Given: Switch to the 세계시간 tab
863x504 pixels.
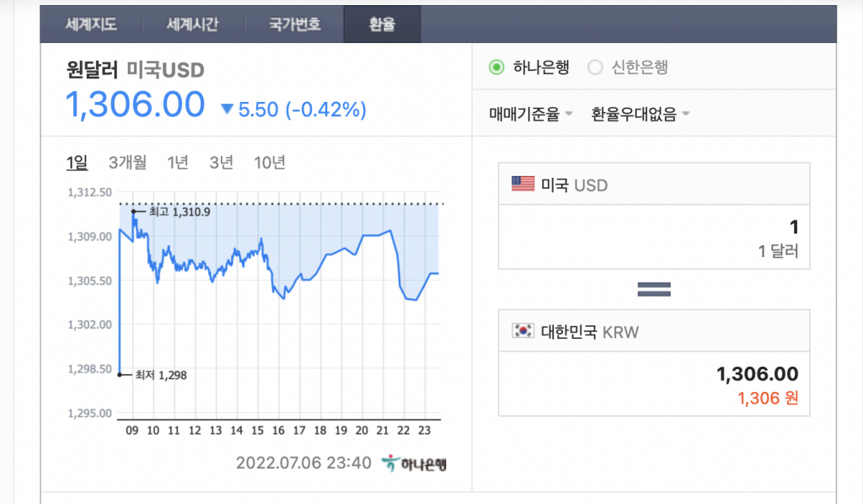Looking at the screenshot, I should pos(192,24).
